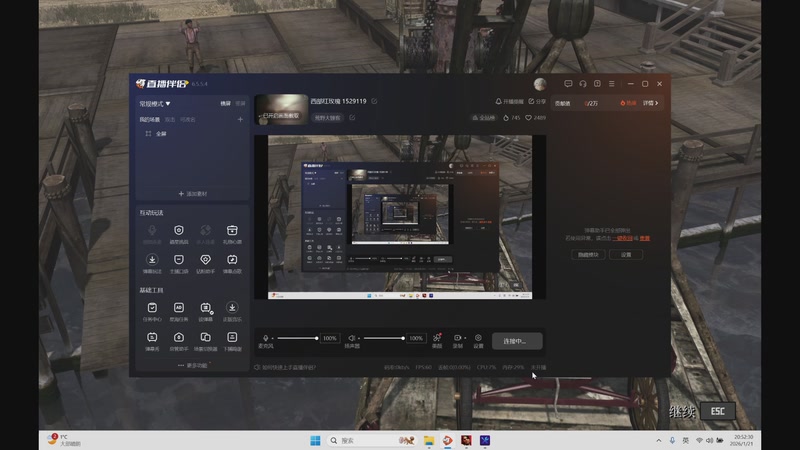
Task: Expand 更多功能 more functions
Action: click(x=193, y=365)
